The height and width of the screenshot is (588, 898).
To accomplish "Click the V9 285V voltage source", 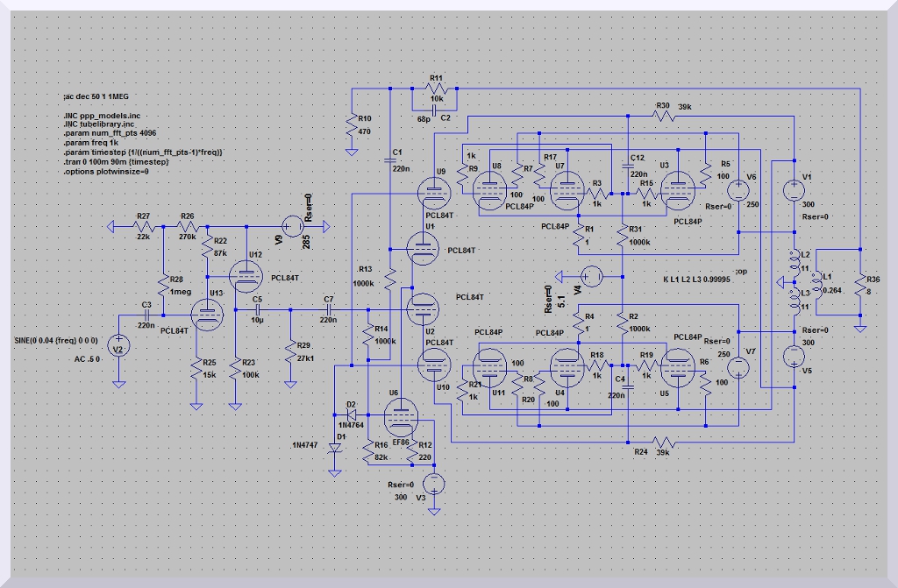I will (x=290, y=227).
